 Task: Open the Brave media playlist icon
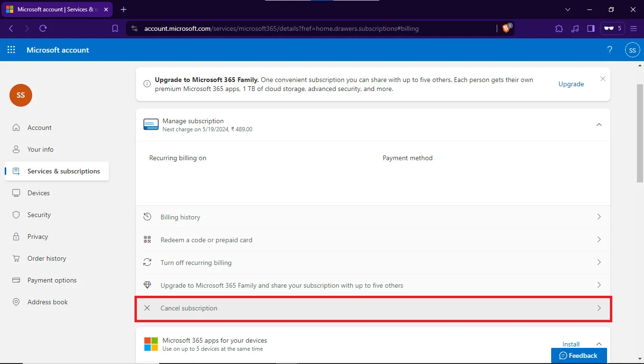point(575,28)
